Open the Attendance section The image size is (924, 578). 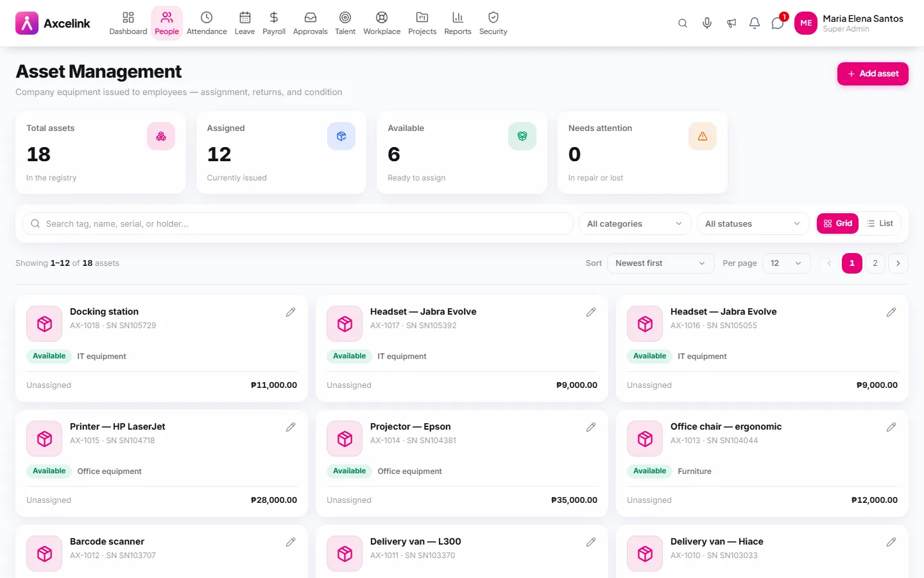point(207,23)
